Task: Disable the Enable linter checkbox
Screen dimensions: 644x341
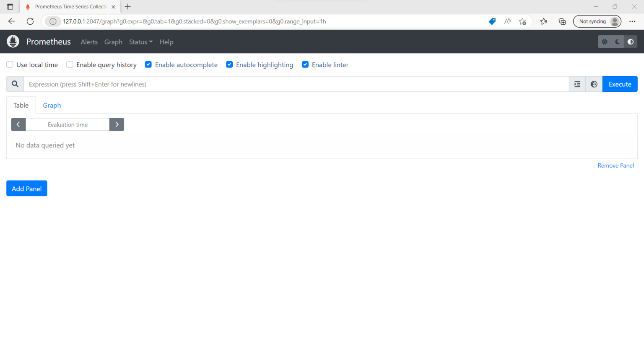Action: [305, 65]
